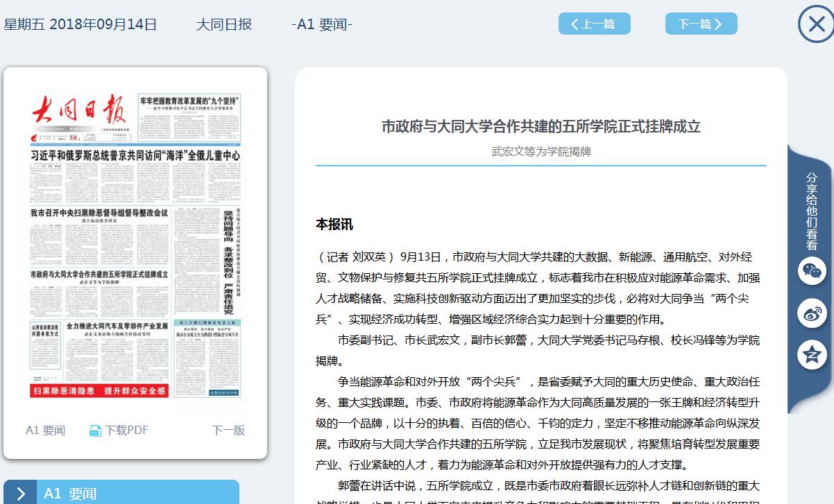Image resolution: width=834 pixels, height=504 pixels.
Task: Open the next page via 下一版
Action: pos(228,430)
